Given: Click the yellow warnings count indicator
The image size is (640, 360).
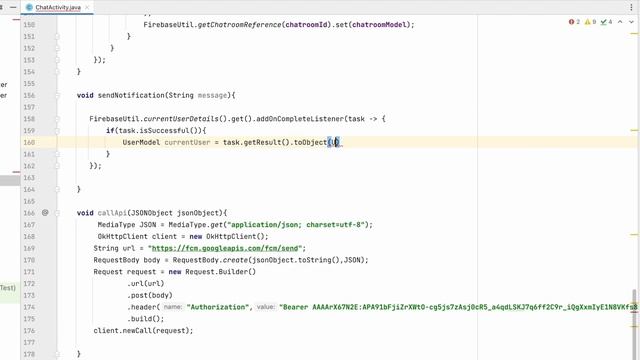Looking at the screenshot, I should pos(590,22).
